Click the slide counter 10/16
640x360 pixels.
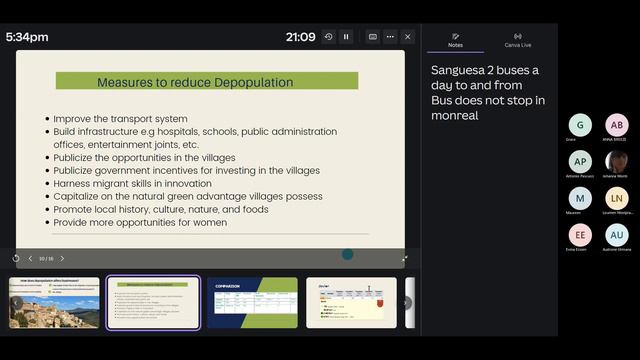[x=46, y=259]
